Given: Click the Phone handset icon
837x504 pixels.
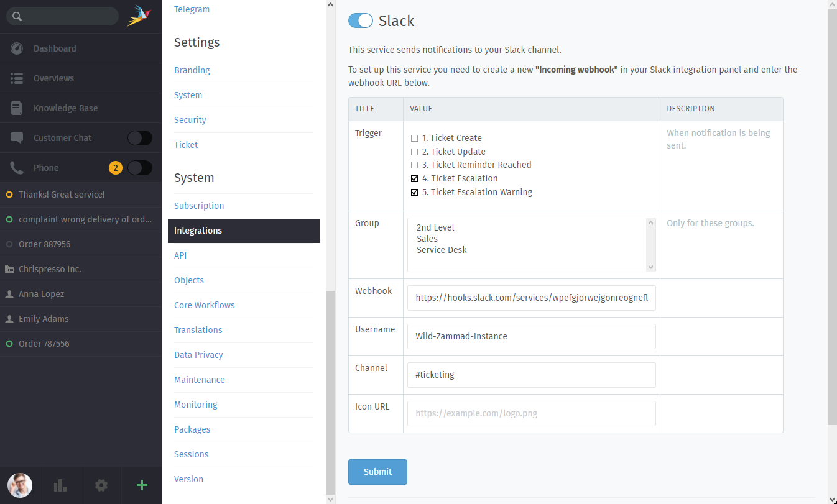Looking at the screenshot, I should [17, 168].
